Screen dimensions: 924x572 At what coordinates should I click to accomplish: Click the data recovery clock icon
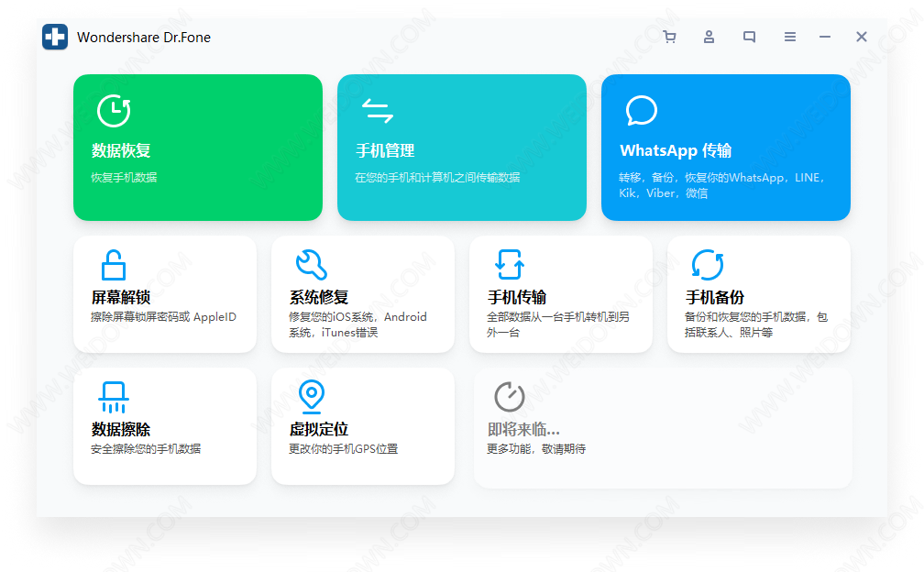[x=114, y=111]
